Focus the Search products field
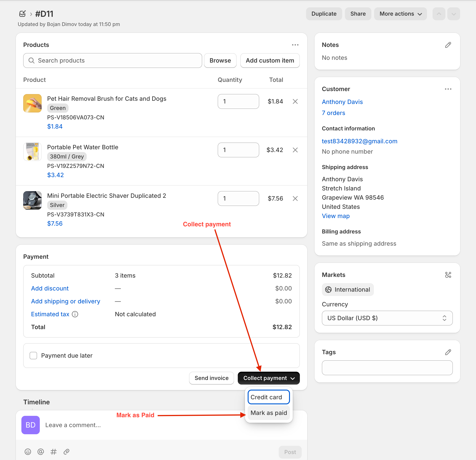Image resolution: width=476 pixels, height=460 pixels. coord(112,60)
